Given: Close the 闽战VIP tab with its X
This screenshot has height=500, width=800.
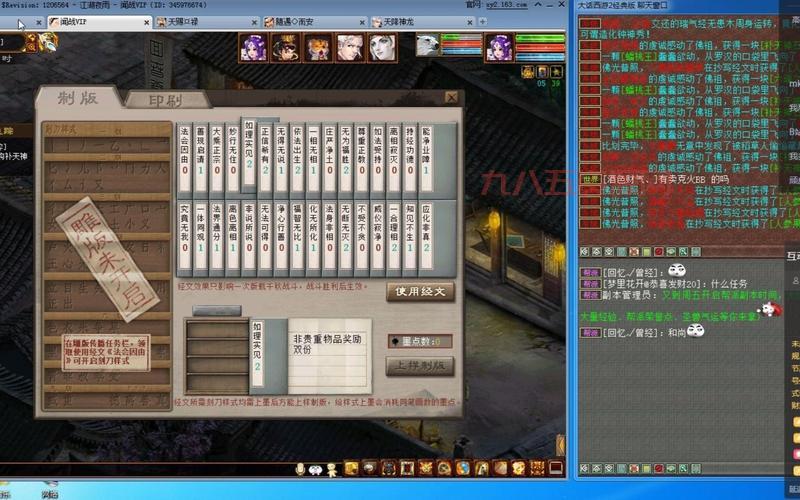Looking at the screenshot, I should coord(146,22).
